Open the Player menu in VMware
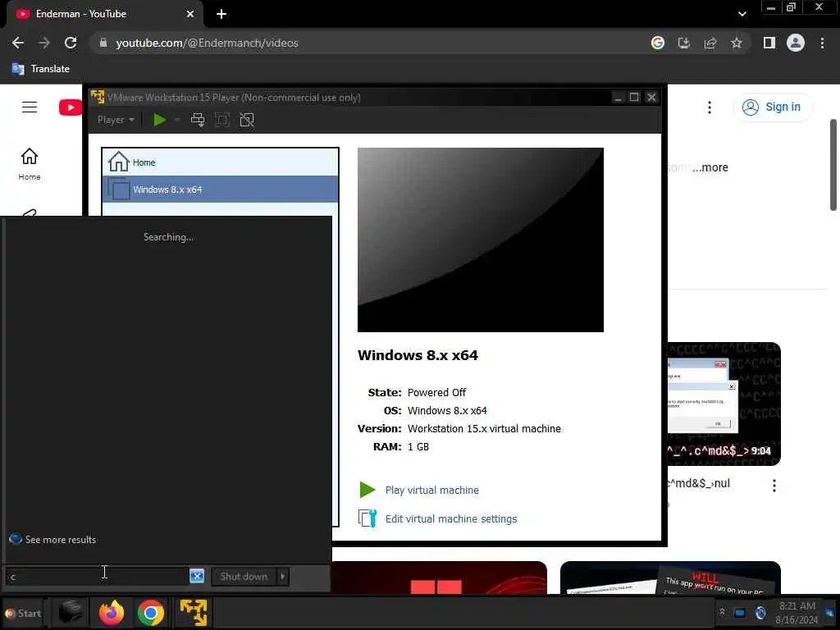 [x=116, y=120]
